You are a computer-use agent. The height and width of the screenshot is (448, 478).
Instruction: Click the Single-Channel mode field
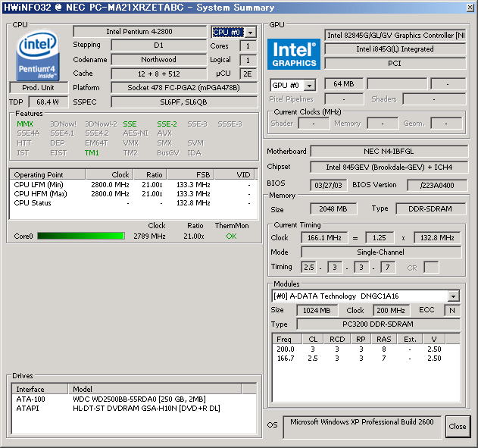pos(381,252)
